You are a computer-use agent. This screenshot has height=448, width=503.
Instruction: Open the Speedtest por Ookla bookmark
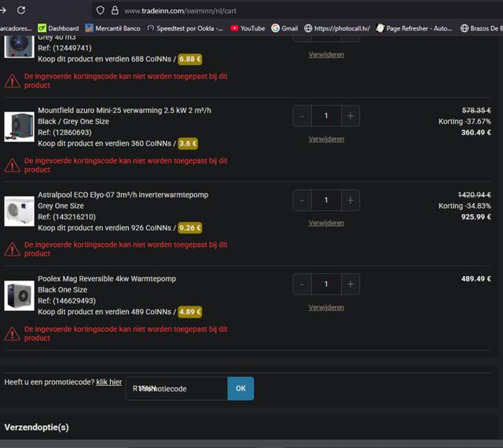tap(185, 28)
